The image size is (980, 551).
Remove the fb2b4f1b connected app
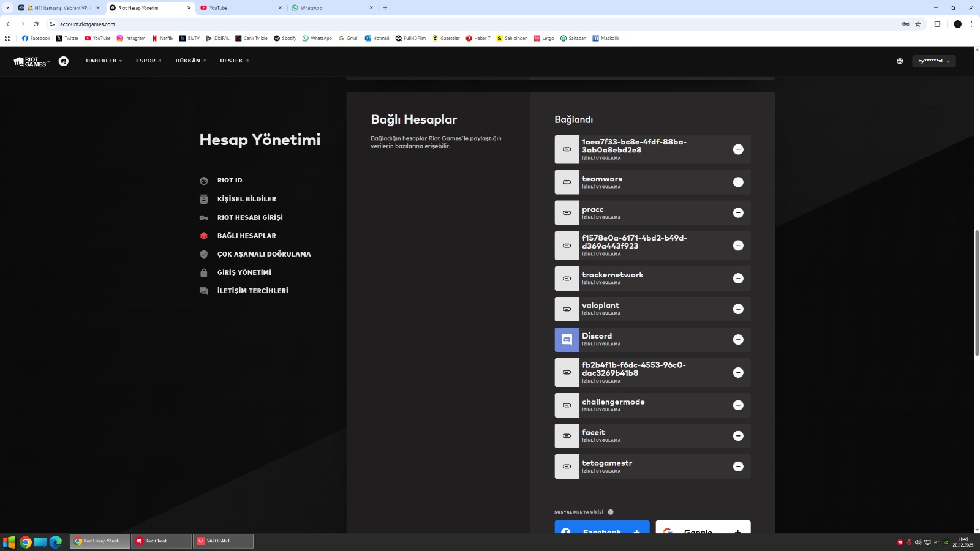point(738,372)
